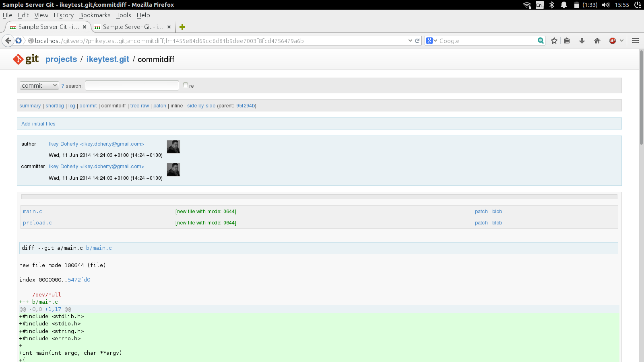
Task: Open a new tab with the plus icon
Action: click(182, 27)
